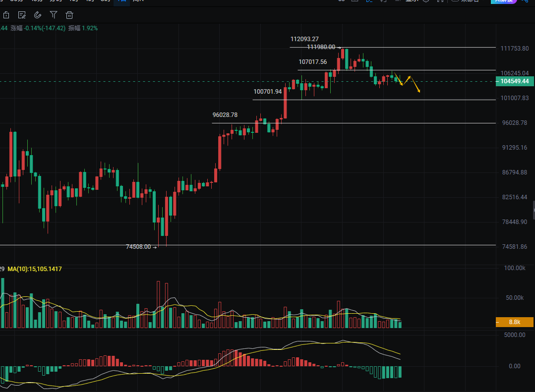Click the green current price tag 104549.44

[514, 81]
